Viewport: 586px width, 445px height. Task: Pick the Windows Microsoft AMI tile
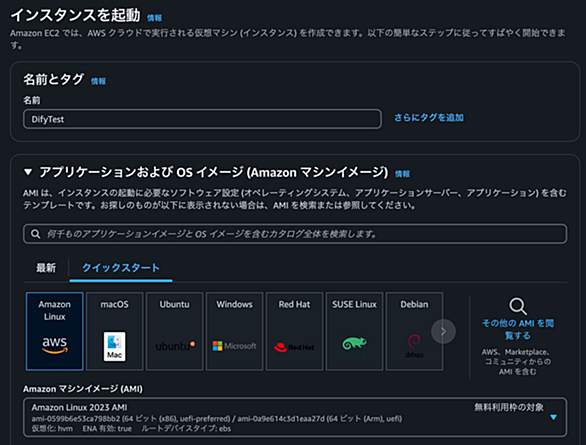tap(234, 331)
